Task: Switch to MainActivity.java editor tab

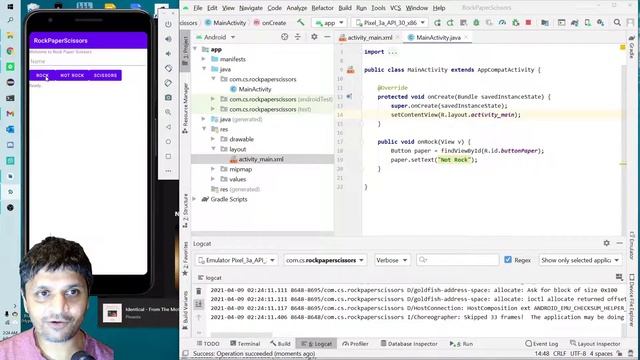Action: [x=438, y=38]
